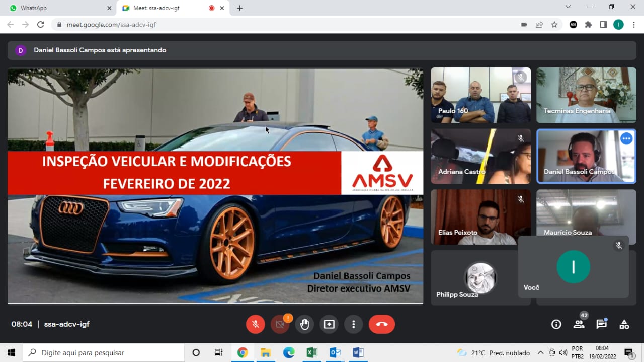Click the present now screen-share icon
Viewport: 644px width, 362px height.
tap(329, 324)
